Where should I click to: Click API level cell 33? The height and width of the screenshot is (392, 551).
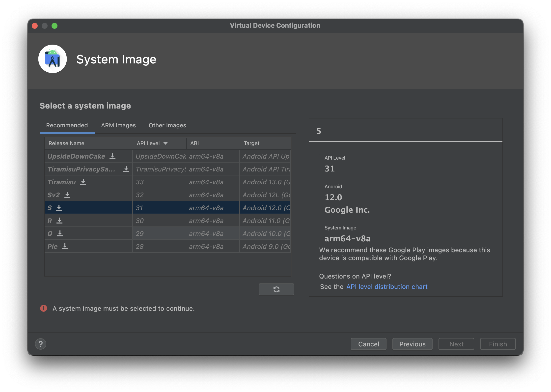pyautogui.click(x=159, y=182)
